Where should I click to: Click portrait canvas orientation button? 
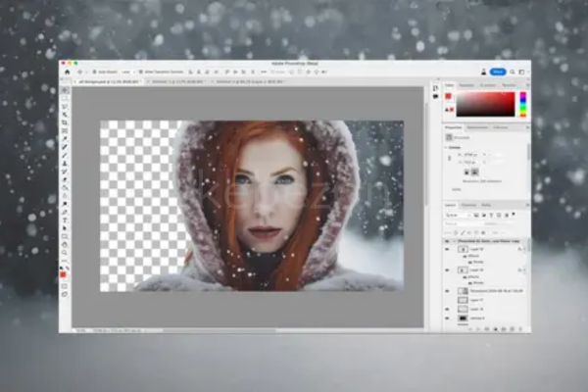coord(466,172)
